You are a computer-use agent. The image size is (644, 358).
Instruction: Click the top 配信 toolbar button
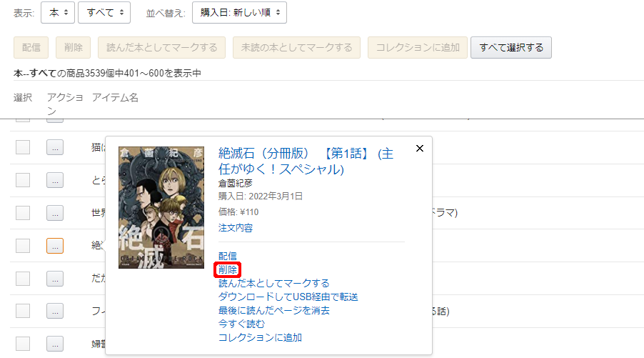pos(31,48)
